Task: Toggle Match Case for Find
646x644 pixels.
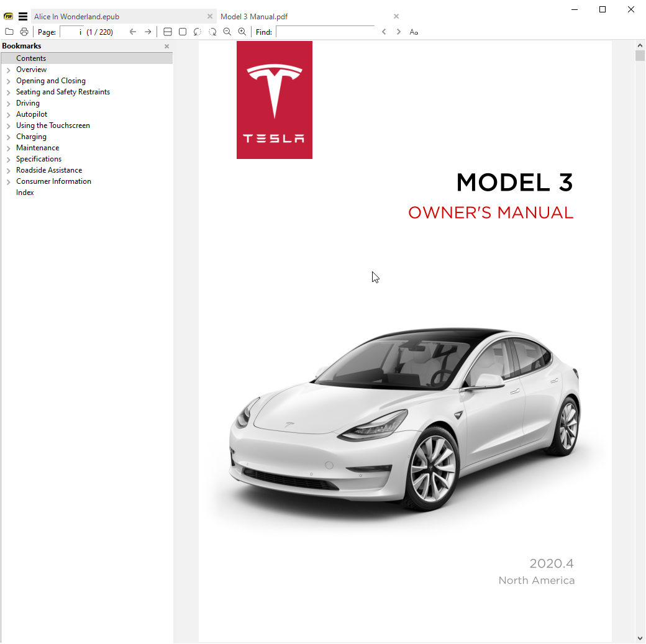Action: (414, 32)
